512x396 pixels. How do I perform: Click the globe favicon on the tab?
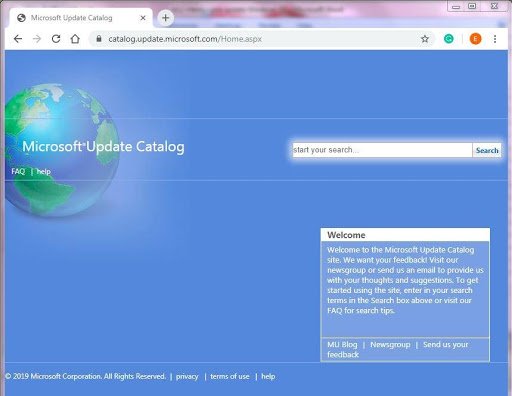21,18
